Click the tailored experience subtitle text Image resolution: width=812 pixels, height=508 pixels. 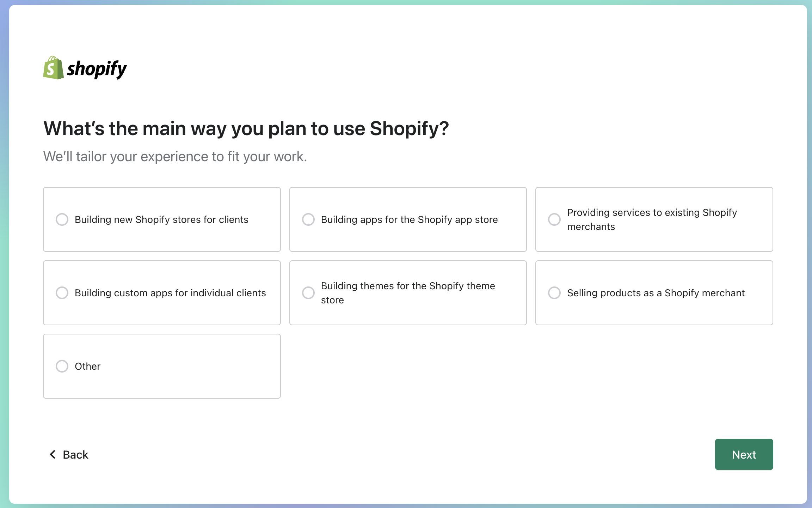(175, 156)
